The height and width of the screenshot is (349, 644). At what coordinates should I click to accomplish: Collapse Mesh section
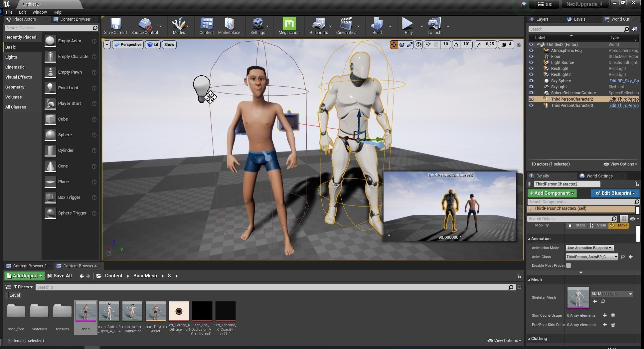tap(529, 280)
